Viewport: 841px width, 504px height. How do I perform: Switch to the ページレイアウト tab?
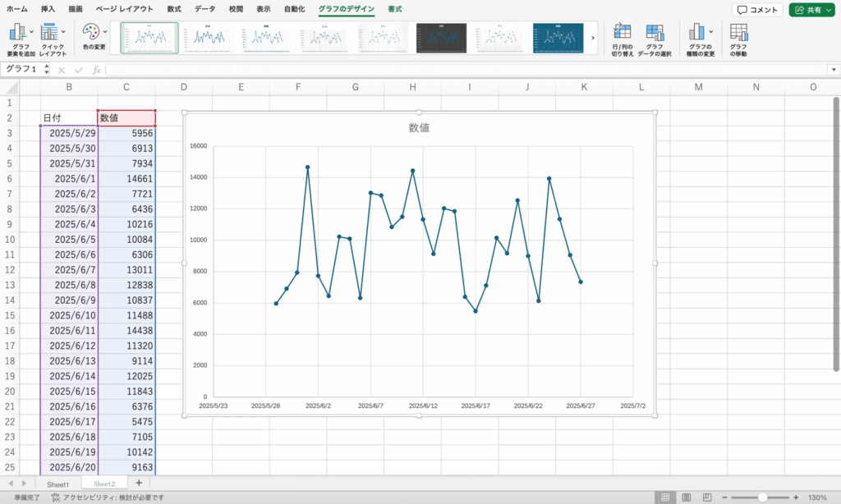coord(125,9)
